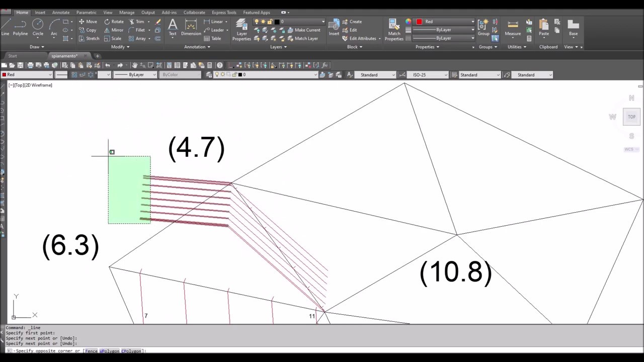Click the Pan hand icon in toolbar

(134, 65)
